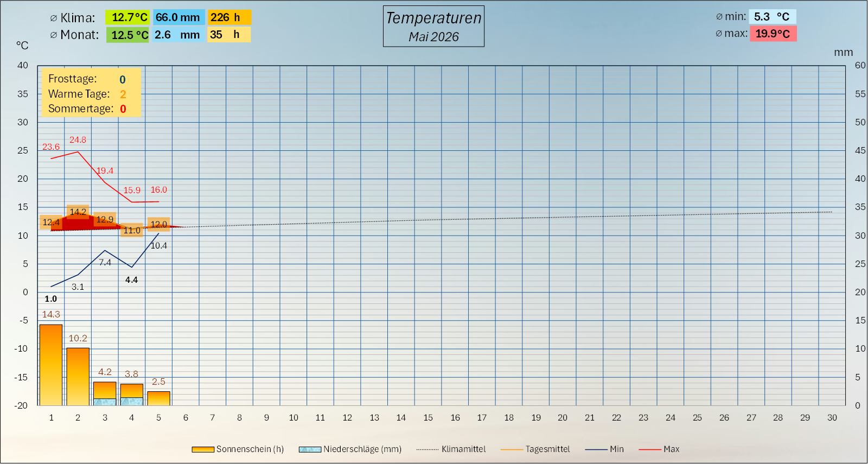The image size is (868, 464).
Task: Click the min temperature label 3.1
Action: (78, 287)
